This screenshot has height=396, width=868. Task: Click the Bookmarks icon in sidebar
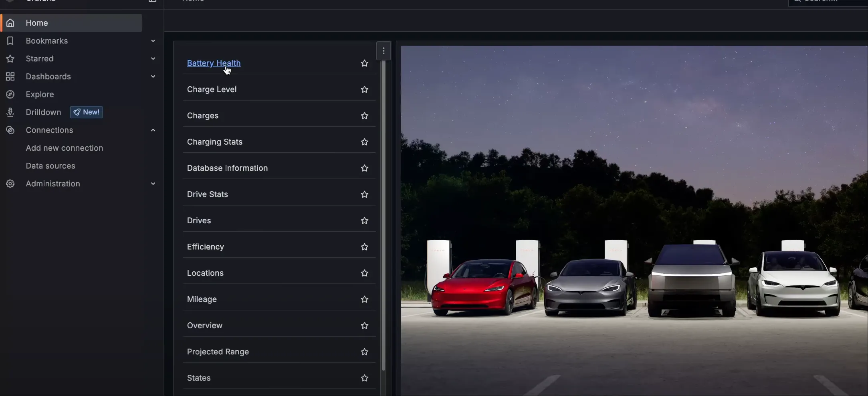10,41
